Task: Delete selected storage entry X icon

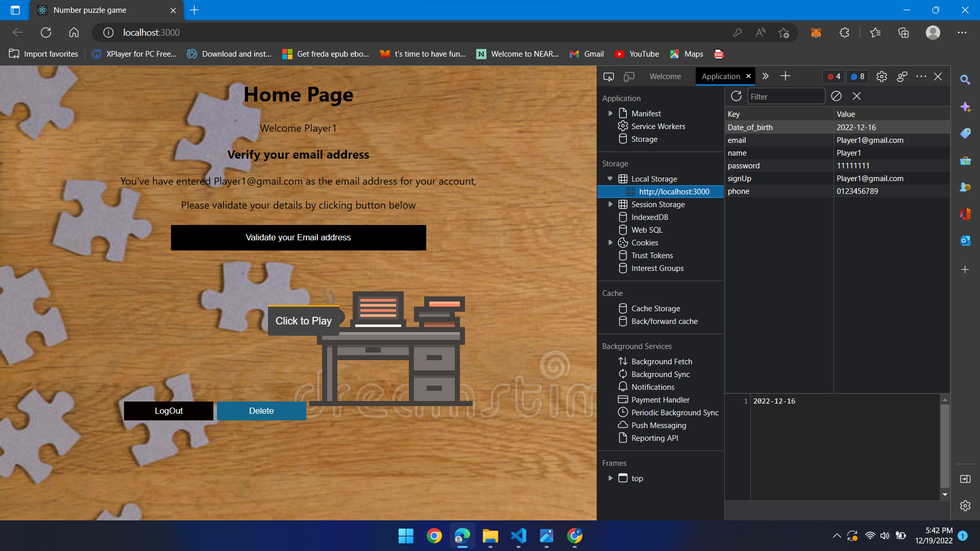Action: 856,96
